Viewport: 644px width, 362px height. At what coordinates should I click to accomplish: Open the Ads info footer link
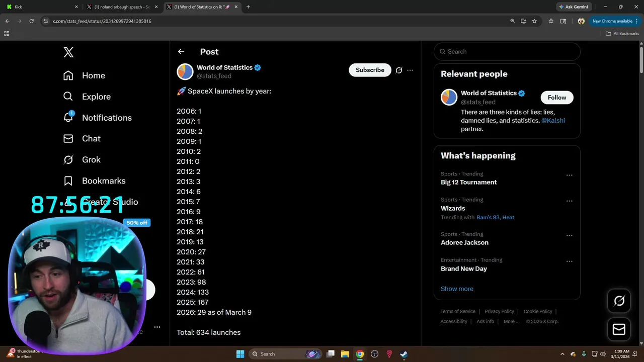[x=485, y=321]
